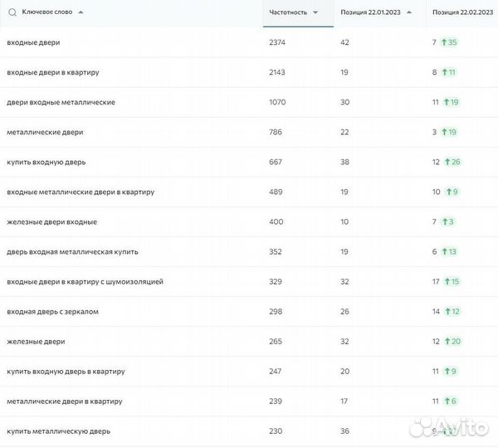Open keyword 'металлические двери' row

pos(45,132)
